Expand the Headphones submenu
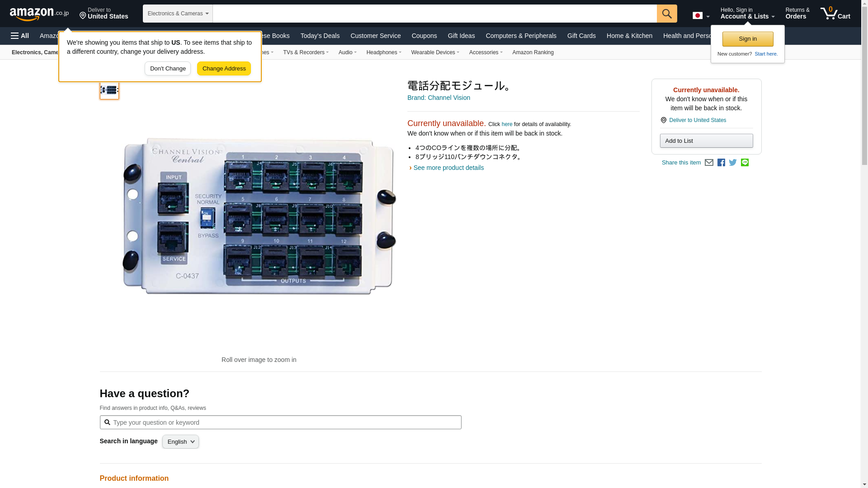The image size is (868, 488). point(384,52)
